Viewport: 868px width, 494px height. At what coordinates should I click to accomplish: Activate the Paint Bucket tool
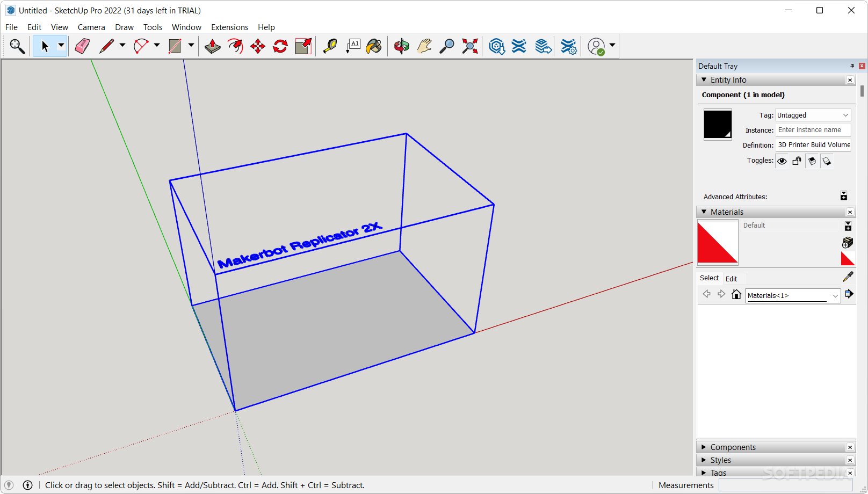374,47
